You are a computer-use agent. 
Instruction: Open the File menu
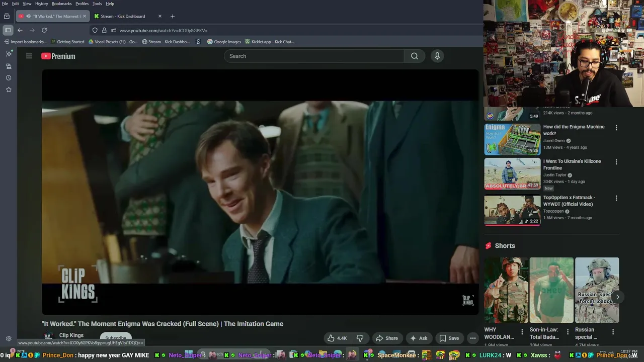(5, 4)
